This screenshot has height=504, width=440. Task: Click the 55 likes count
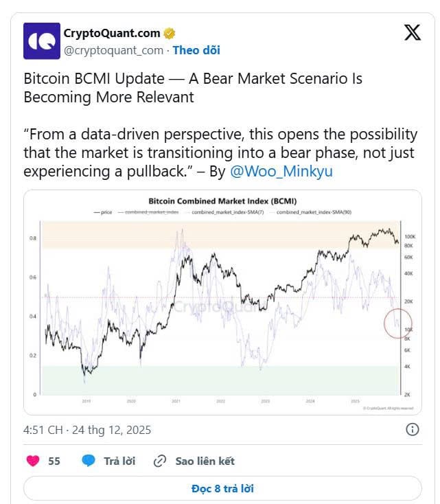(x=54, y=461)
